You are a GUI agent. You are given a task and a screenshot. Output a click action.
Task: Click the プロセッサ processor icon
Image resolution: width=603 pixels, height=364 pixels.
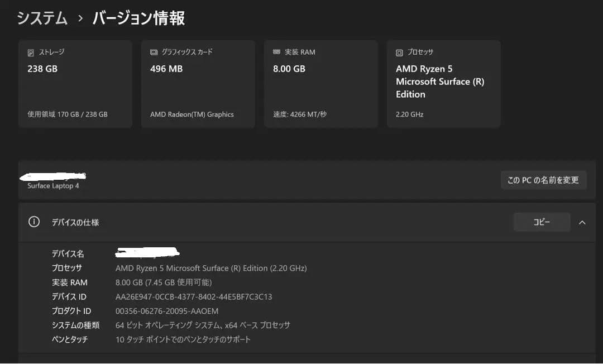pos(399,51)
